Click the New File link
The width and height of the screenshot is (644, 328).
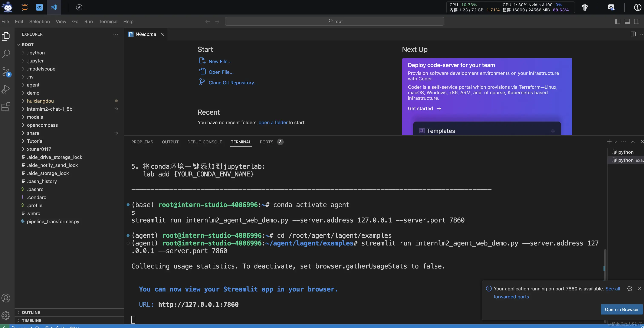click(220, 61)
